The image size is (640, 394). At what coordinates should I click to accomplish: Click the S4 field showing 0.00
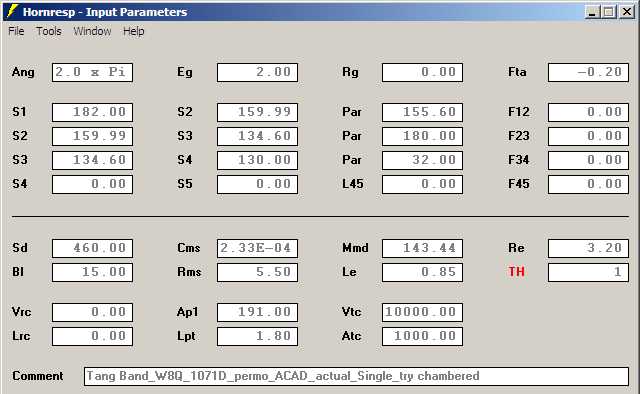(92, 185)
